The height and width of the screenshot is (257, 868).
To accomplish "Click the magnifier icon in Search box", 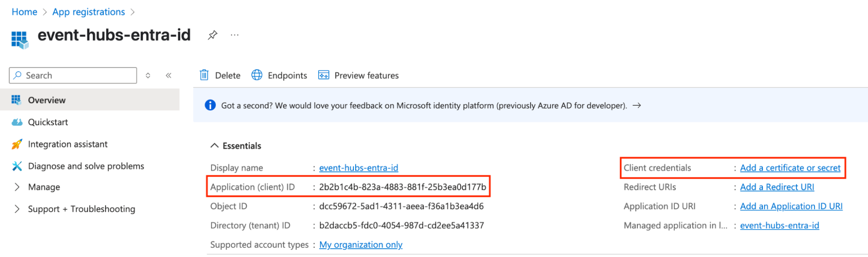I will tap(17, 75).
